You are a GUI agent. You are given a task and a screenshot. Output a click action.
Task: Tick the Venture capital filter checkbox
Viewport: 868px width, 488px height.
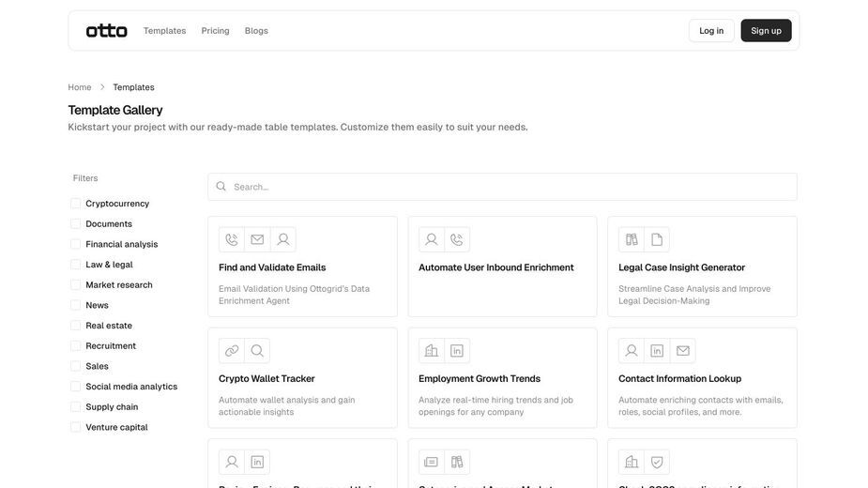[76, 427]
